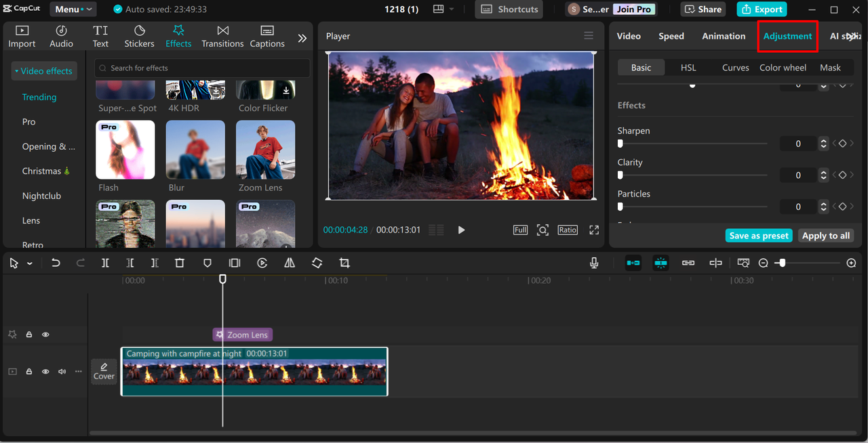Click the Export button
Viewport: 868px width, 443px height.
[762, 9]
